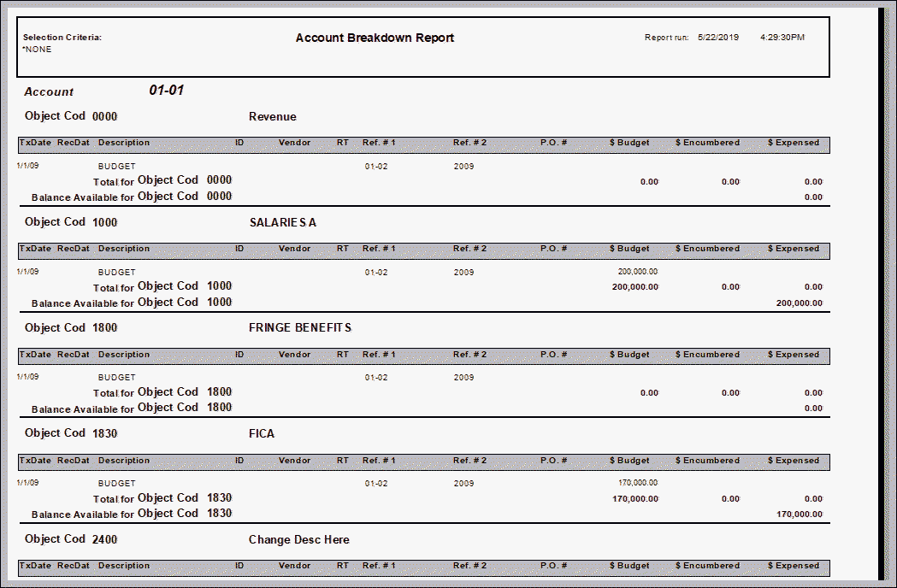Click Vendor column header in SALARIES A section

(295, 248)
